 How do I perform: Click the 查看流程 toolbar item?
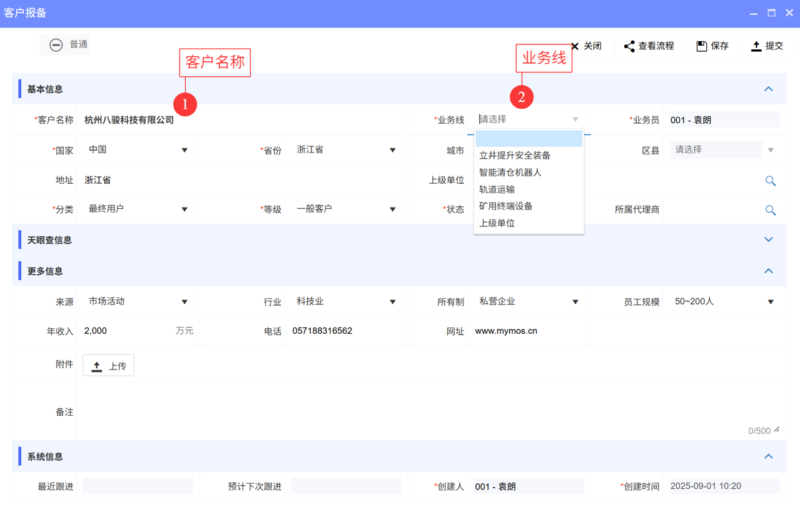pyautogui.click(x=650, y=45)
